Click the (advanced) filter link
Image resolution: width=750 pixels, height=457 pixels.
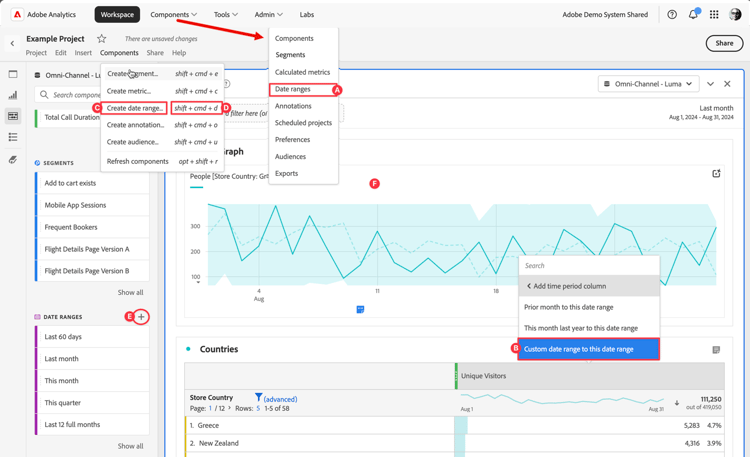pyautogui.click(x=280, y=399)
